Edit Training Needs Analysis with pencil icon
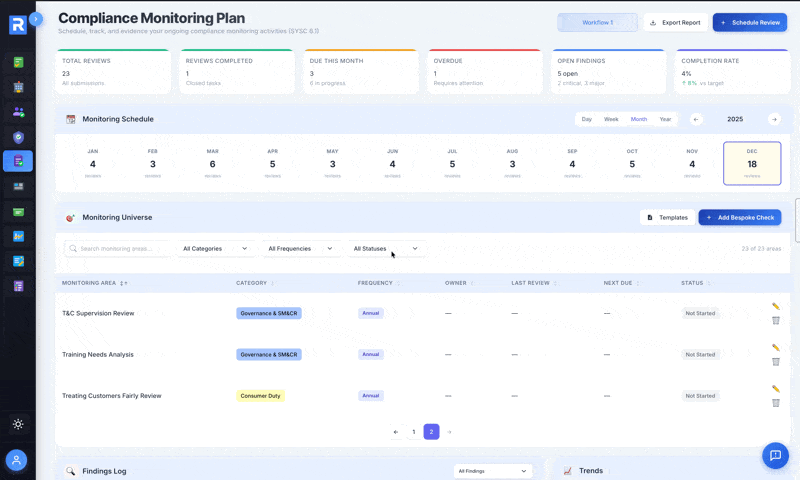Screen dimensions: 800x480 point(776,347)
